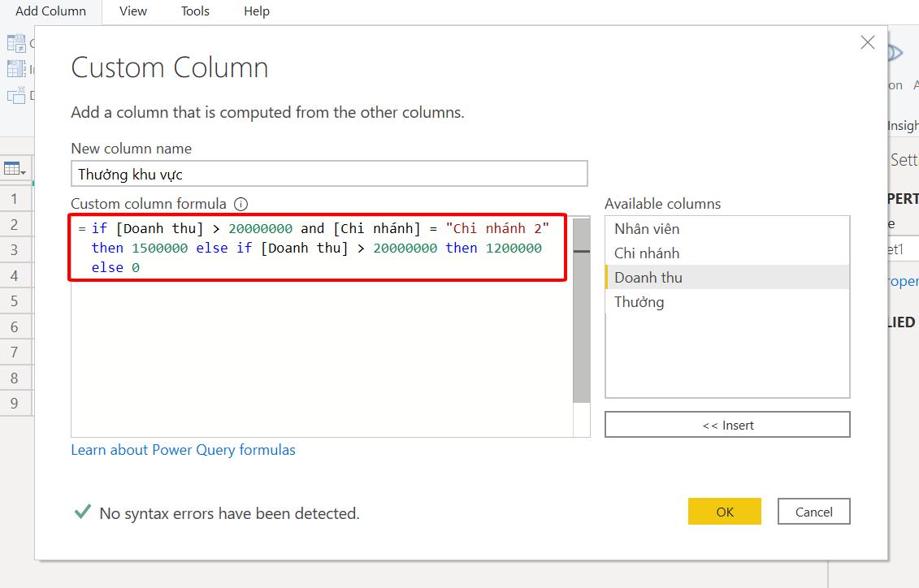Click inside the New column name field
The height and width of the screenshot is (588, 919).
pos(329,173)
